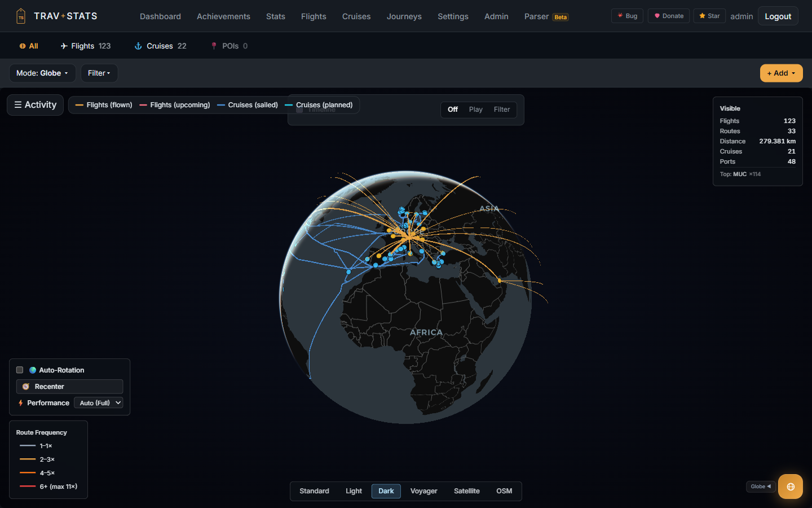Set timeline mode to Play

click(475, 110)
